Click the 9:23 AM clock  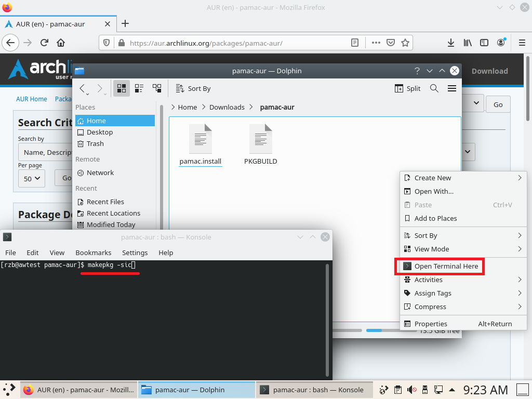click(486, 390)
